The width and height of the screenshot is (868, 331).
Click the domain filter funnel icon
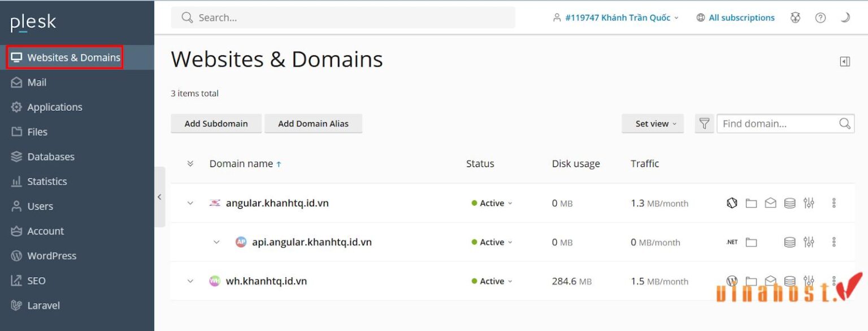(x=704, y=124)
